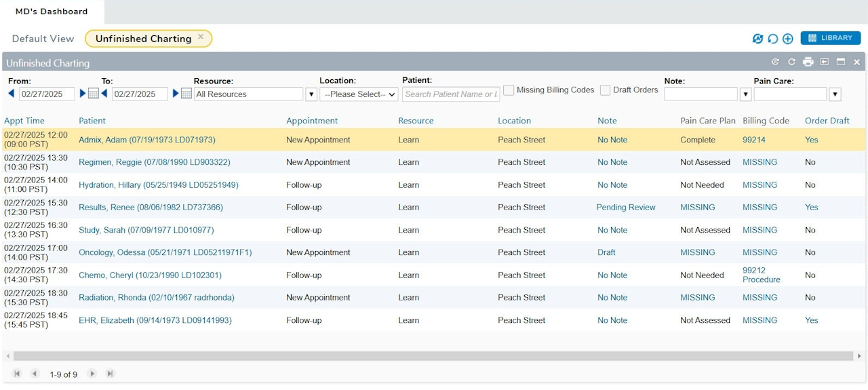Click the '1-9 of 9' pager text

[x=64, y=374]
